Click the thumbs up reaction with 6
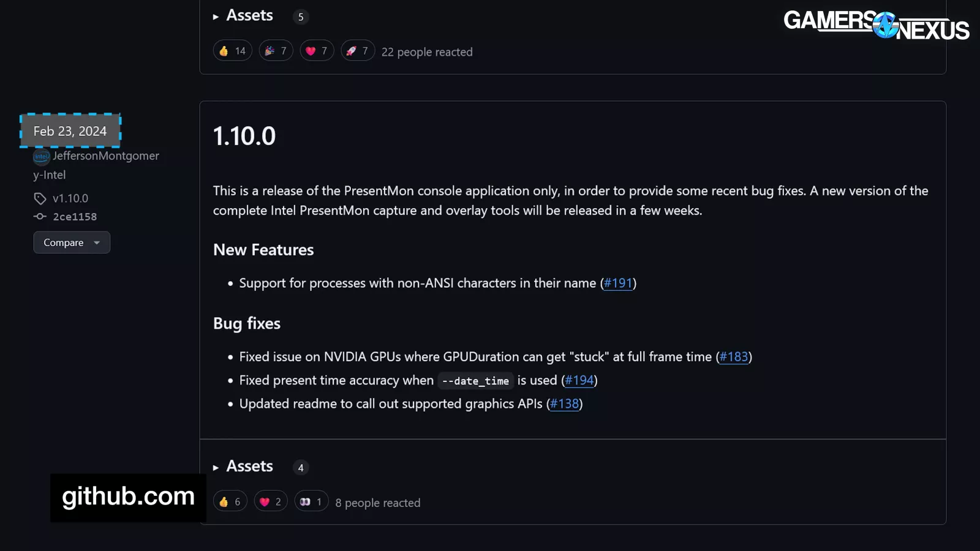Screen dimensions: 980x551 click(x=230, y=502)
